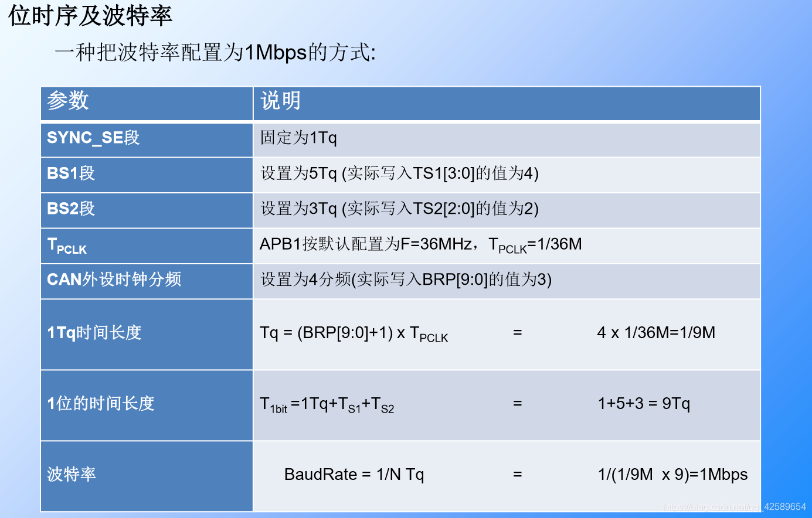Click the formula BaudRate = 1/N Tq
This screenshot has width=812, height=518.
pos(354,475)
